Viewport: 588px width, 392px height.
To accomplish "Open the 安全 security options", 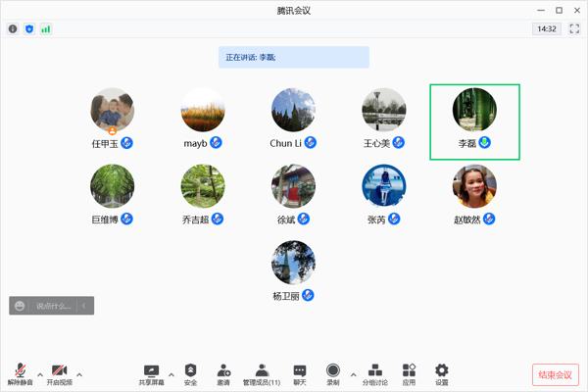I will tap(190, 373).
